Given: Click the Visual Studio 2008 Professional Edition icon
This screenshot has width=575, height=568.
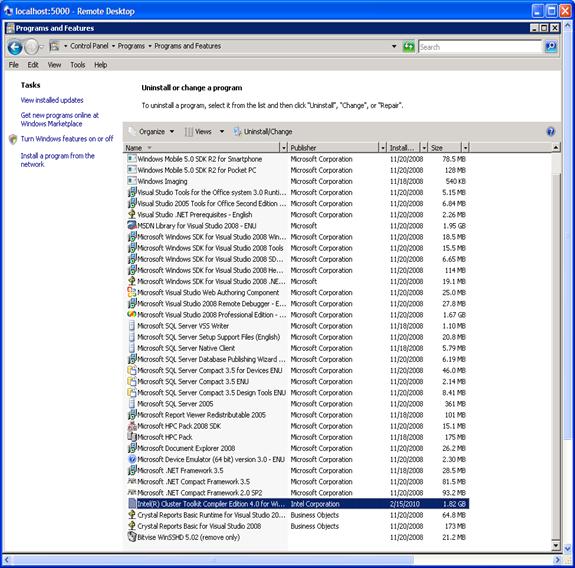Looking at the screenshot, I should click(132, 314).
